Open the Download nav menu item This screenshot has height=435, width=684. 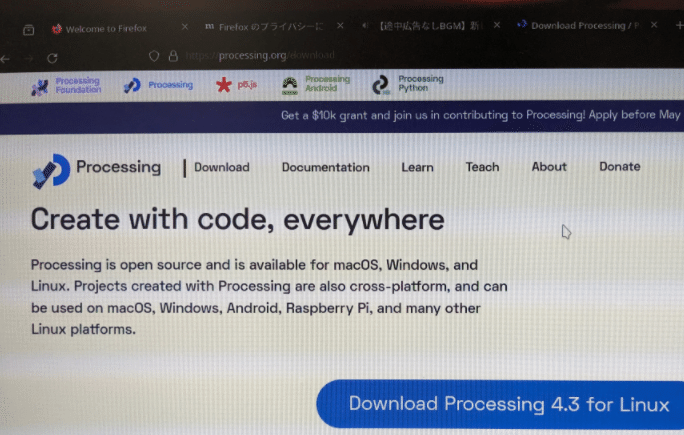point(222,168)
